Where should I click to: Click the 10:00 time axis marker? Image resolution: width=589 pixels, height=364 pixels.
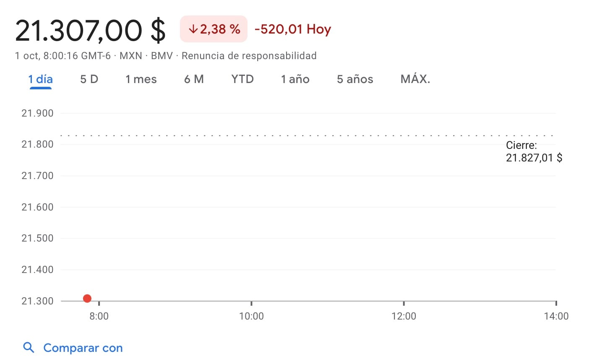(x=251, y=316)
